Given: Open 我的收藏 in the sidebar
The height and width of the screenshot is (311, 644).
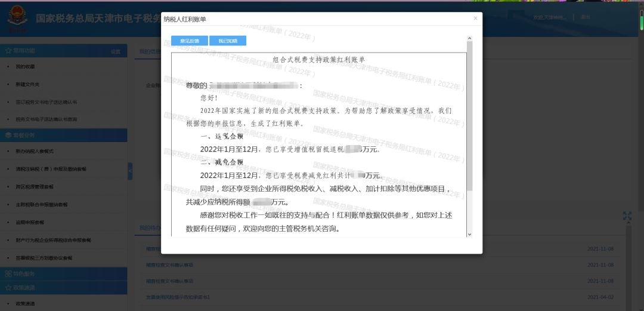Looking at the screenshot, I should click(25, 66).
